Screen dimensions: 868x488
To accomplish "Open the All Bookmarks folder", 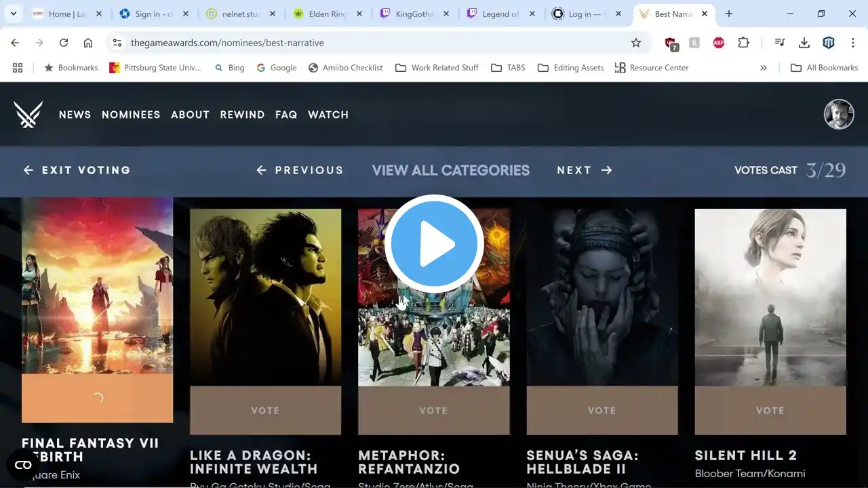I will pyautogui.click(x=825, y=68).
